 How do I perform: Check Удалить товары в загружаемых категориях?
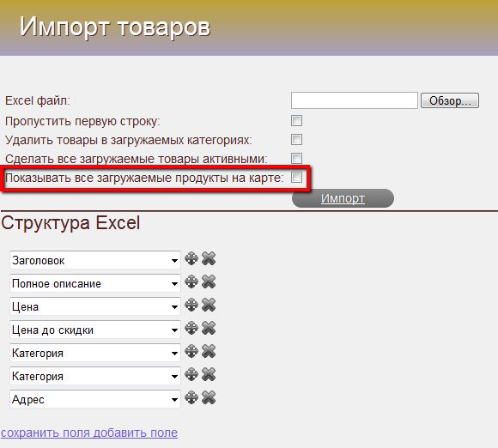tap(296, 139)
